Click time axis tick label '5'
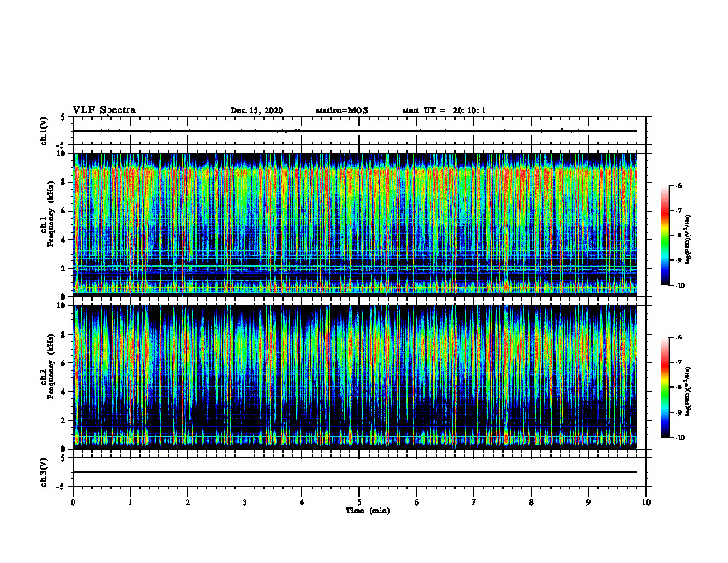 click(359, 502)
